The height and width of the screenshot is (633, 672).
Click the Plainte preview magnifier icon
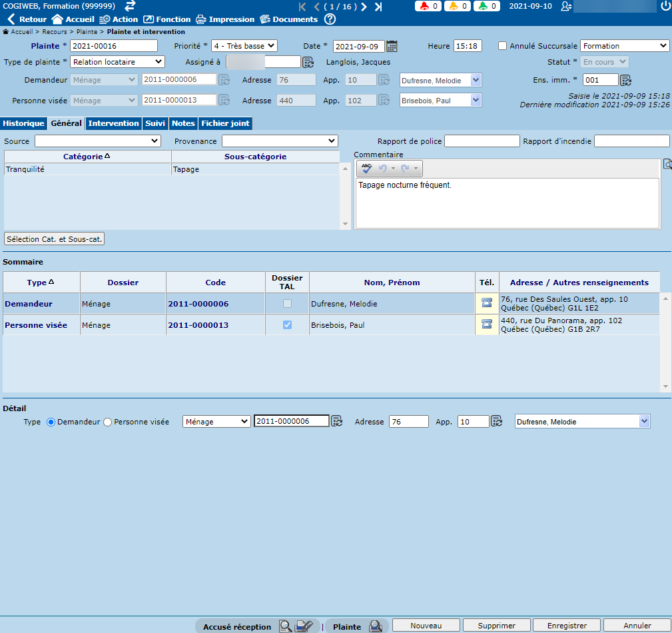(x=376, y=626)
